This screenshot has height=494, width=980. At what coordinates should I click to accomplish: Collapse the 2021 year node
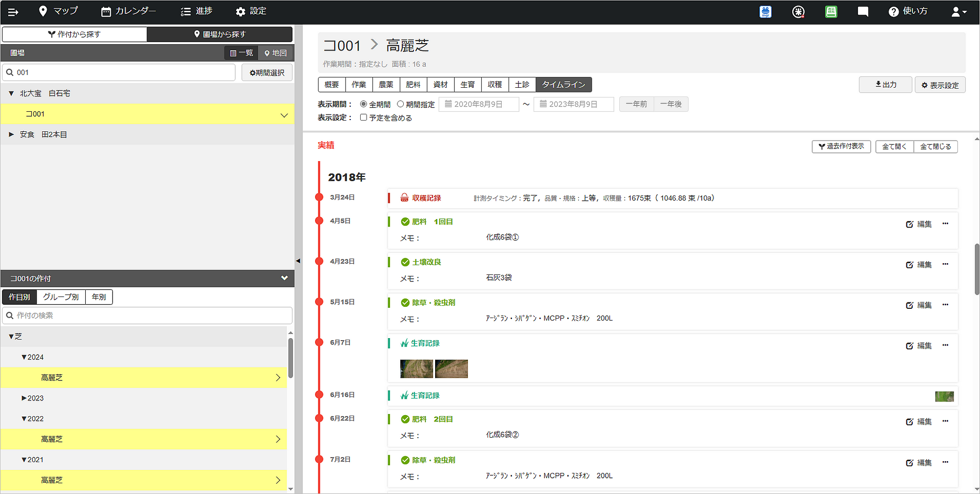24,460
